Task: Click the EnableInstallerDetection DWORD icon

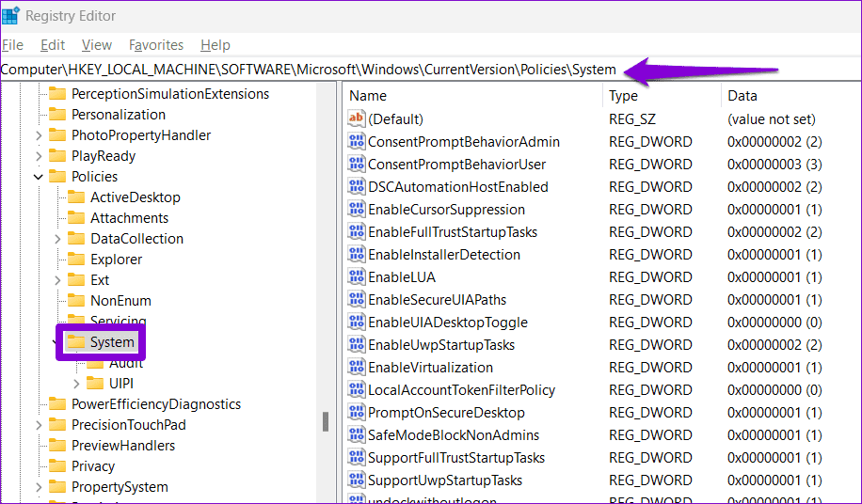Action: tap(357, 254)
